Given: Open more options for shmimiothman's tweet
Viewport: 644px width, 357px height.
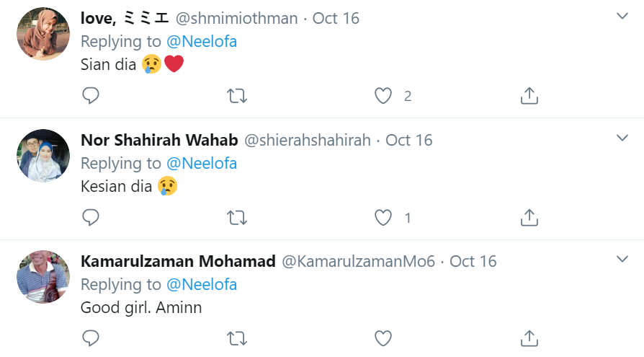Looking at the screenshot, I should [x=622, y=16].
